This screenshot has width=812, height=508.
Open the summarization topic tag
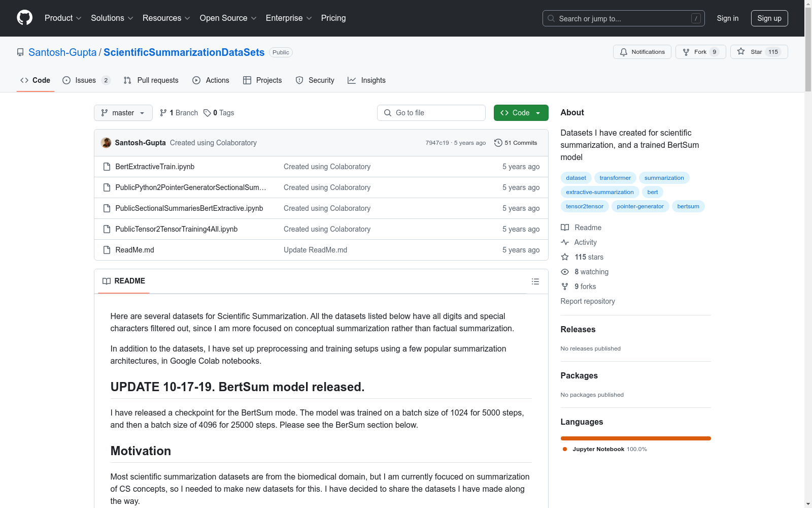point(664,178)
